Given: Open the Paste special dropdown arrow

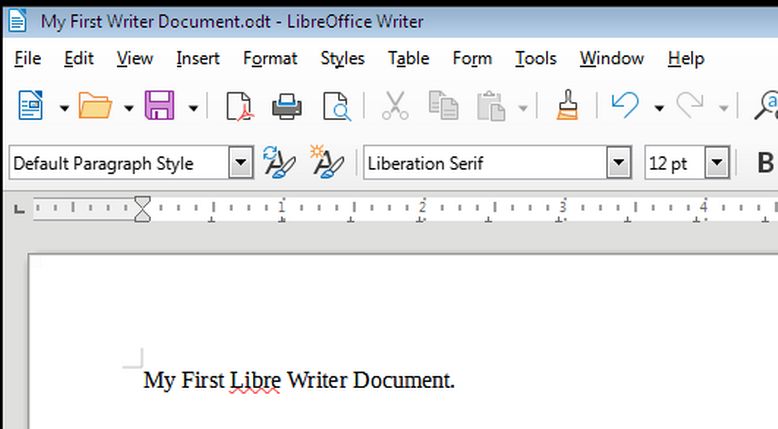Looking at the screenshot, I should 522,108.
